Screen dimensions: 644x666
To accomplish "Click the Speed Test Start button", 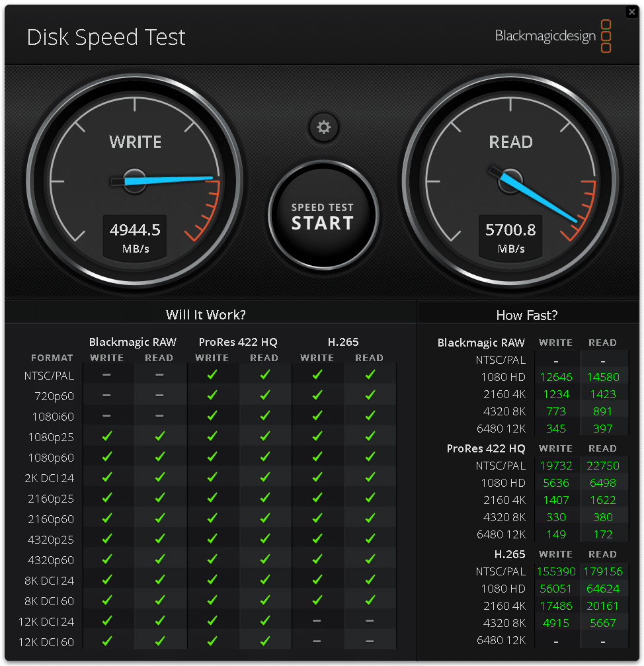I will point(323,216).
